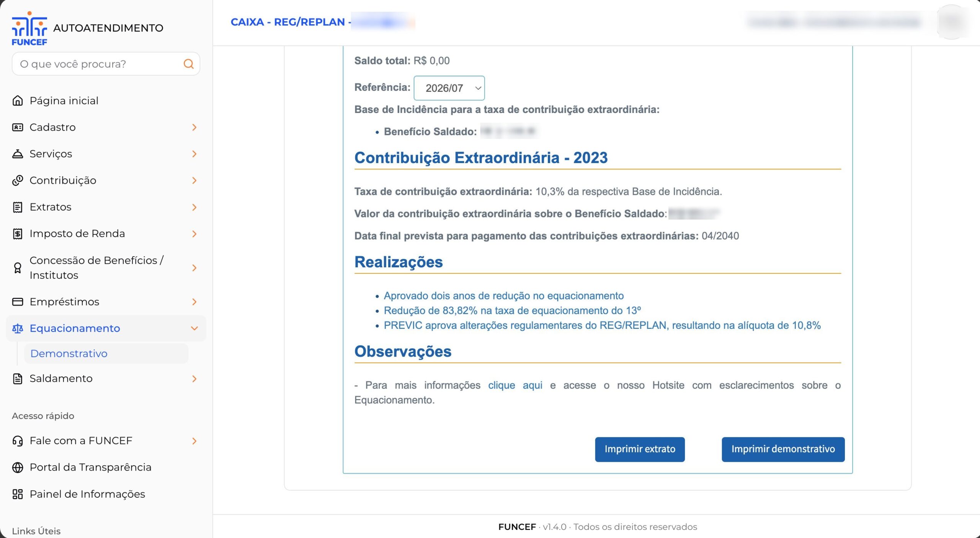Expand the Fale com a FUNCEF chevron

[194, 441]
